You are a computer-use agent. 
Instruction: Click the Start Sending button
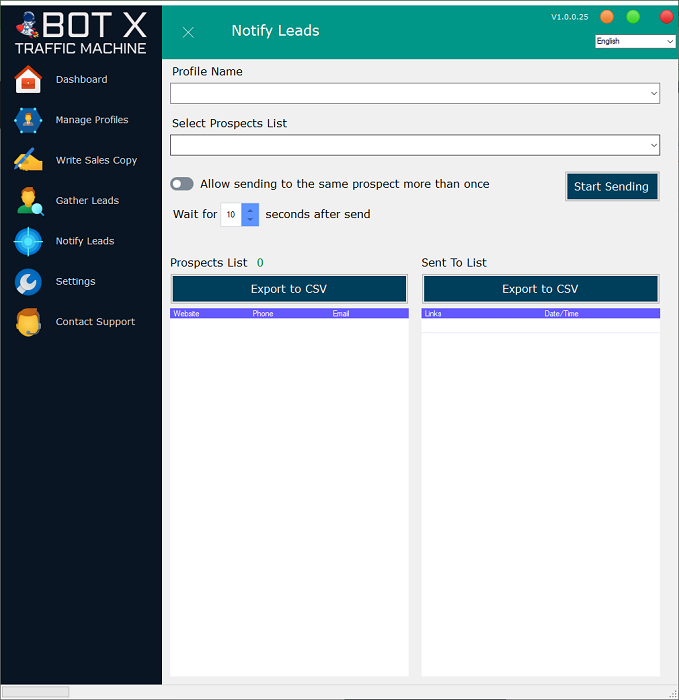pyautogui.click(x=612, y=186)
